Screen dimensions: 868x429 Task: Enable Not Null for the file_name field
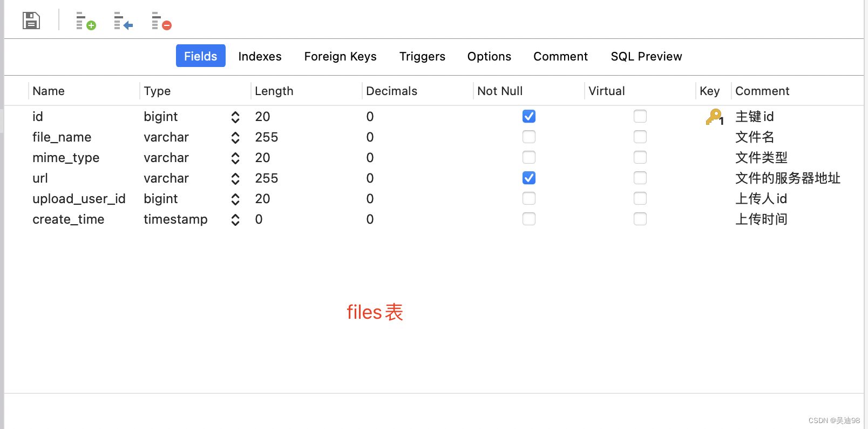(529, 137)
